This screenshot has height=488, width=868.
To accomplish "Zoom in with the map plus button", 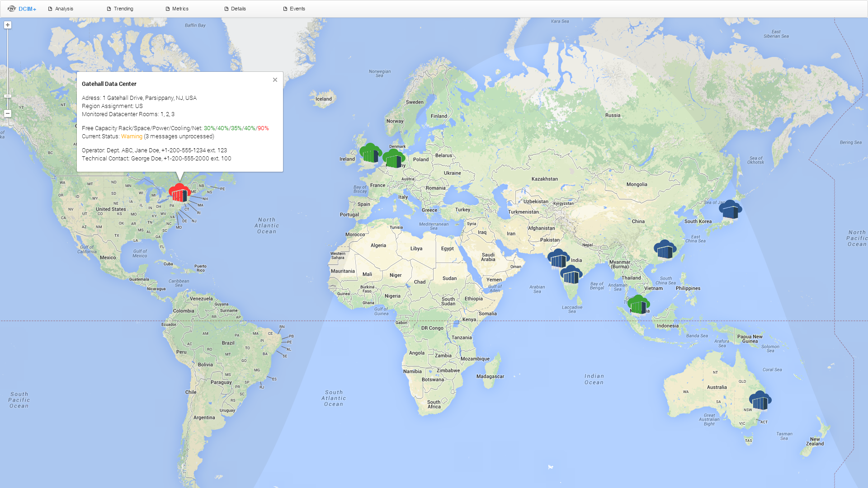I will [x=8, y=25].
